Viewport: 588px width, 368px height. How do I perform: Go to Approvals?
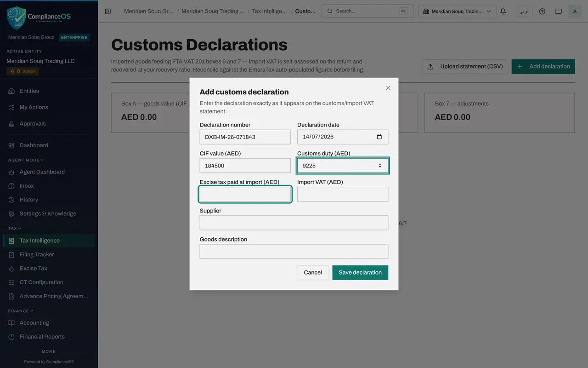coord(49,124)
